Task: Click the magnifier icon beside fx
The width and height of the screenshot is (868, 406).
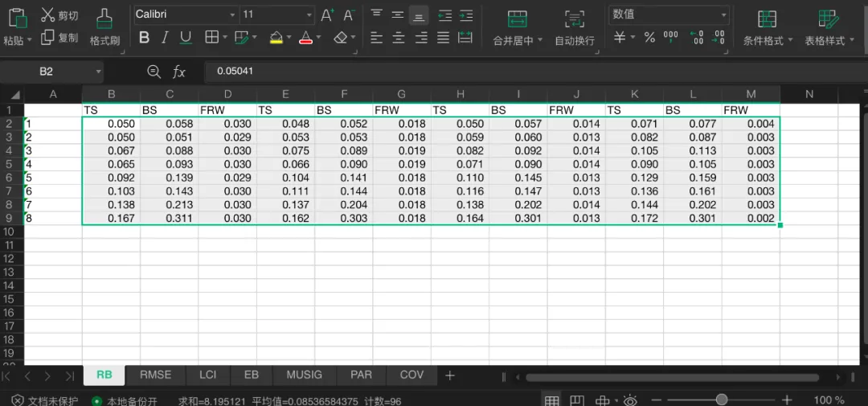Action: tap(154, 72)
